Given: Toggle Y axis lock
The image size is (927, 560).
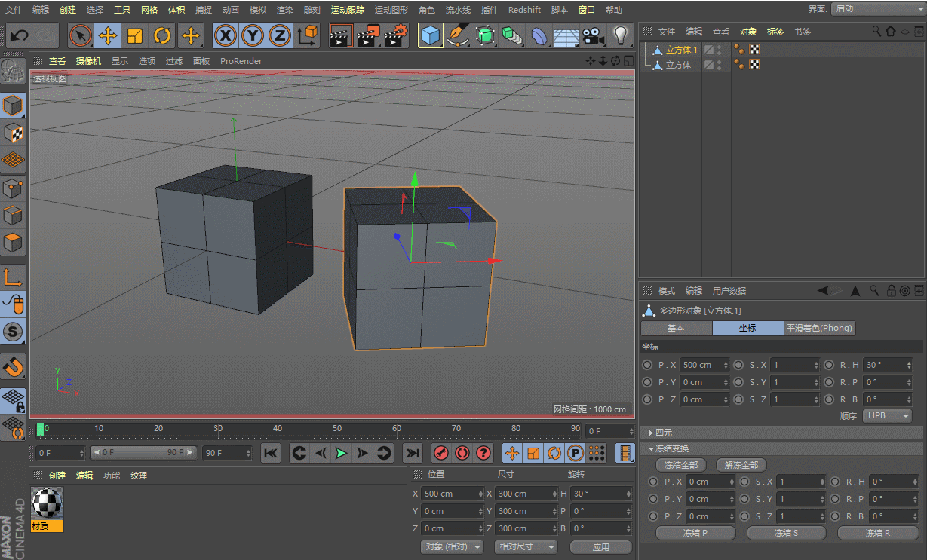Looking at the screenshot, I should [x=253, y=35].
